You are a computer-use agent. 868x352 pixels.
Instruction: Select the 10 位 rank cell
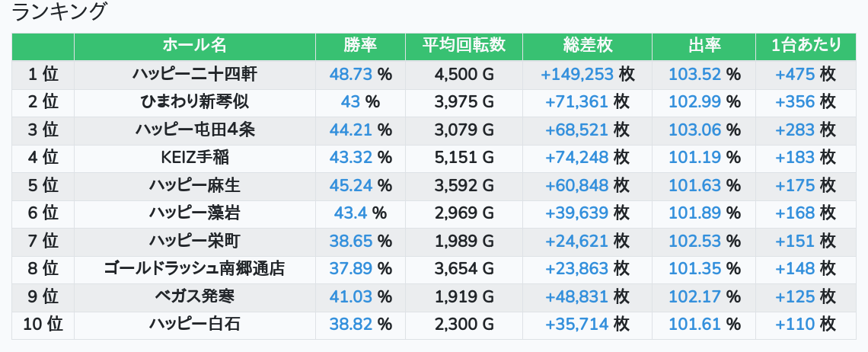click(x=43, y=325)
